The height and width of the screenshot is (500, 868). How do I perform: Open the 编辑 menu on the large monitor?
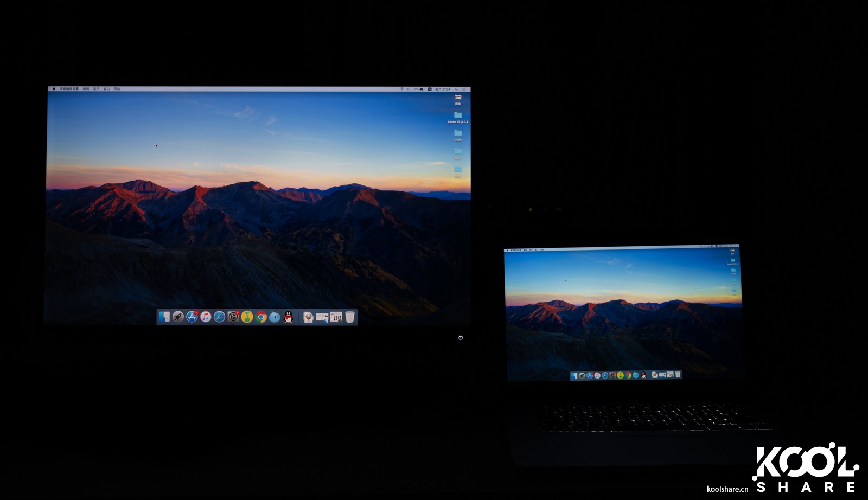click(x=86, y=89)
